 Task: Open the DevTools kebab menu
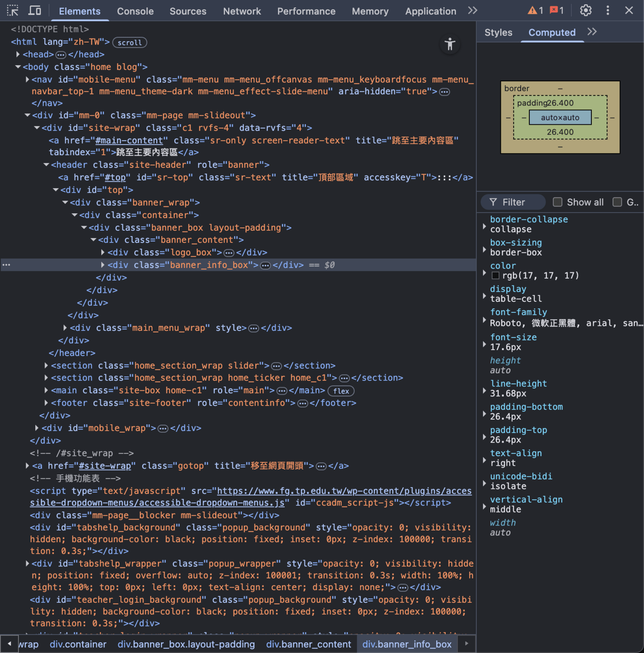[608, 11]
